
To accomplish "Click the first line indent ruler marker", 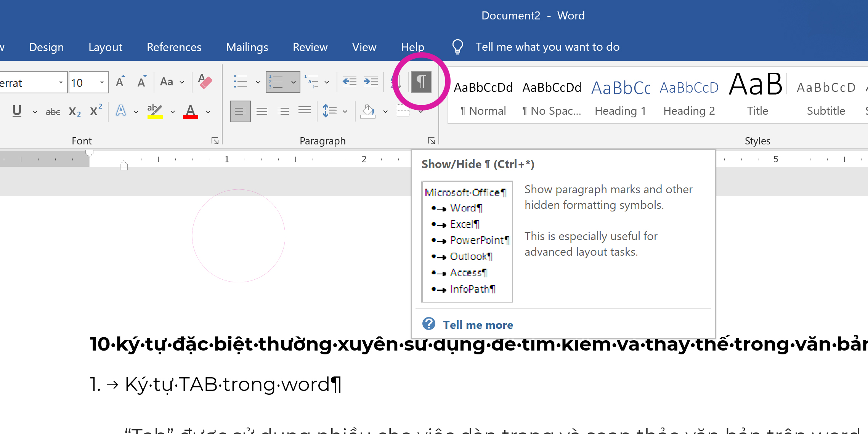I will coord(90,153).
